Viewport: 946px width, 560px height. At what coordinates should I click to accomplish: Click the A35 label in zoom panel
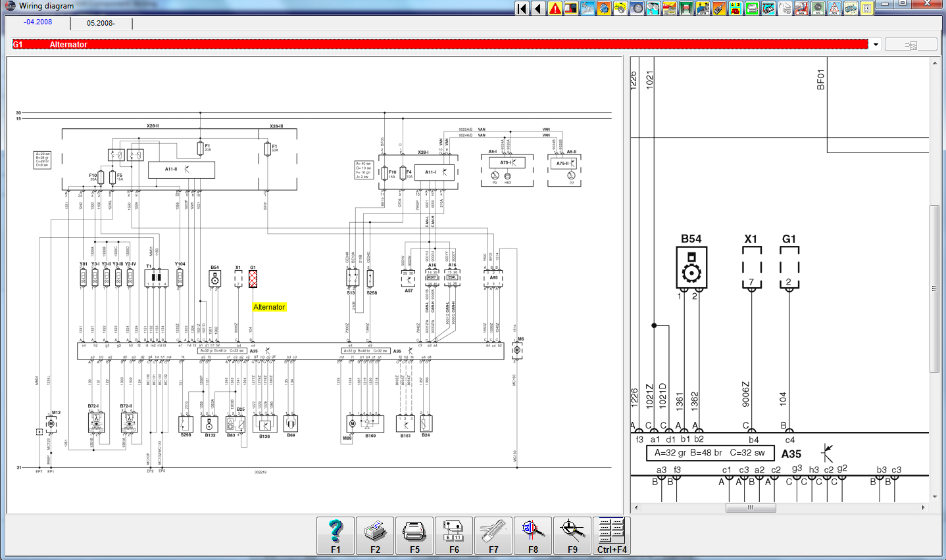(x=791, y=454)
